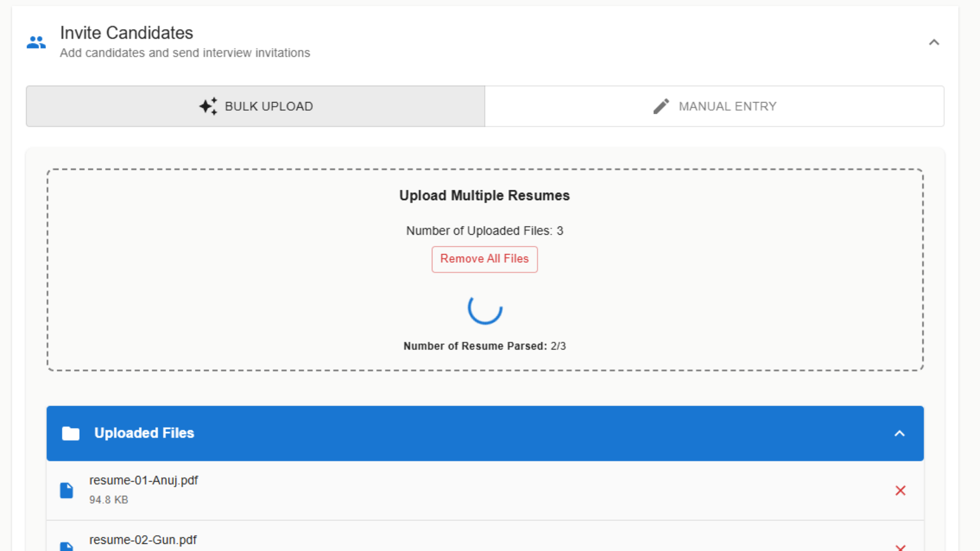
Task: Click the file icon beside resume-02-Gun.pdf
Action: tap(66, 547)
